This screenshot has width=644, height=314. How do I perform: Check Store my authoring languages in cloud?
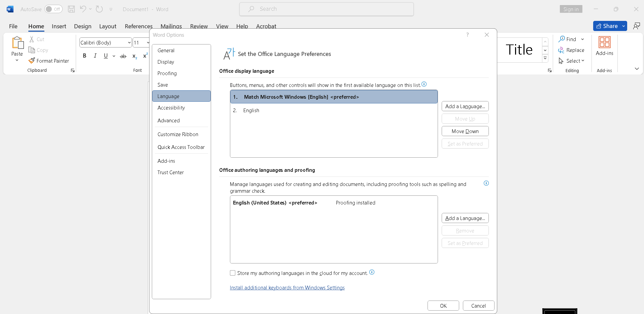[233, 273]
